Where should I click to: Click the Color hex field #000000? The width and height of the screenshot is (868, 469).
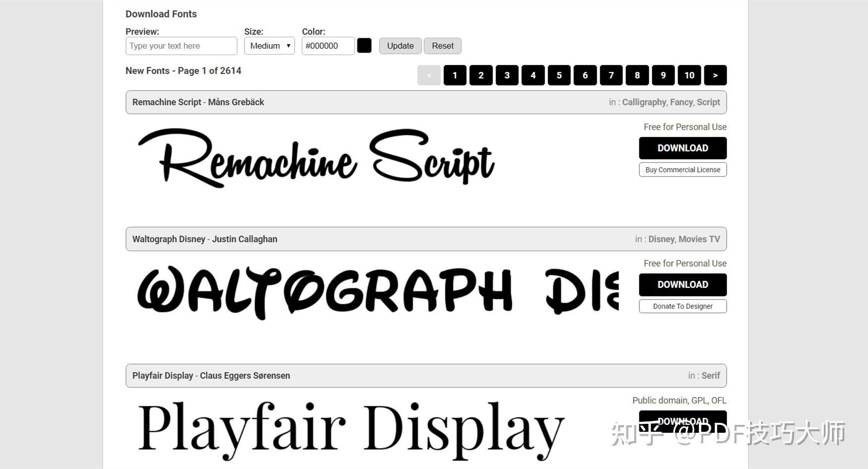tap(328, 46)
